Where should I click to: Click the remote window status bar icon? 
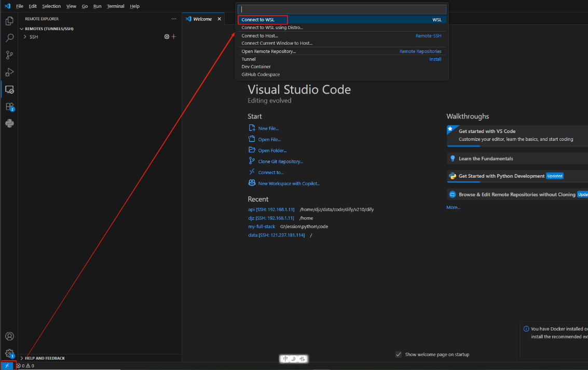click(x=7, y=365)
